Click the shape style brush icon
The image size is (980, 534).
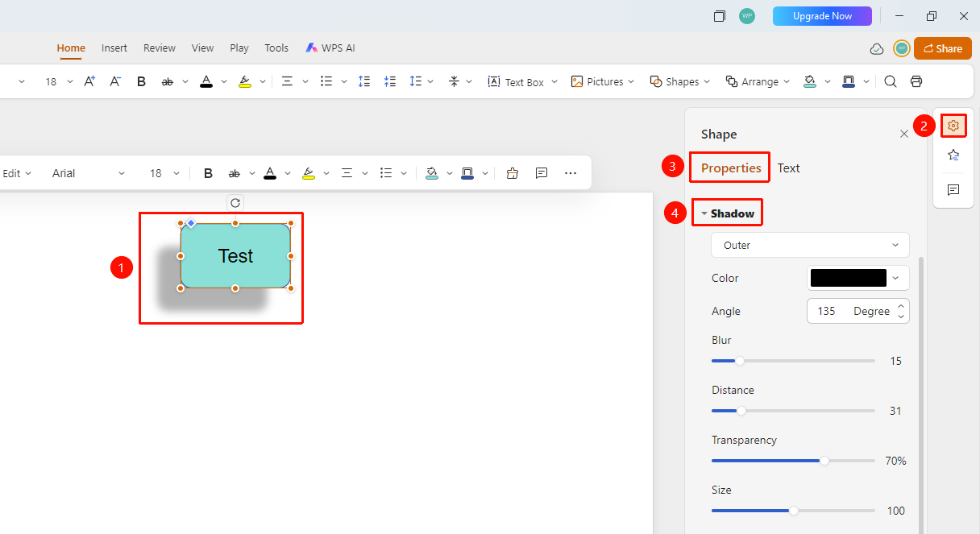[513, 173]
